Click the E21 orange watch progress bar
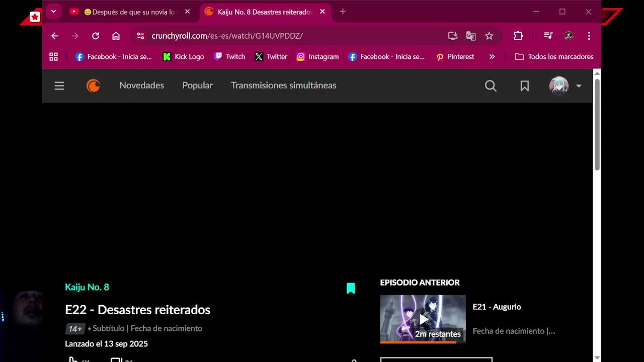Image resolution: width=644 pixels, height=362 pixels. [x=418, y=342]
